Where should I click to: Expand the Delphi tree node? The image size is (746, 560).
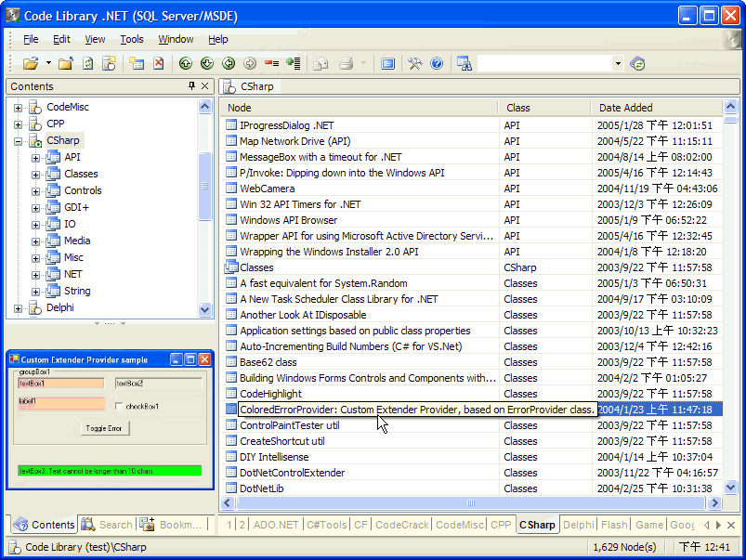(19, 307)
